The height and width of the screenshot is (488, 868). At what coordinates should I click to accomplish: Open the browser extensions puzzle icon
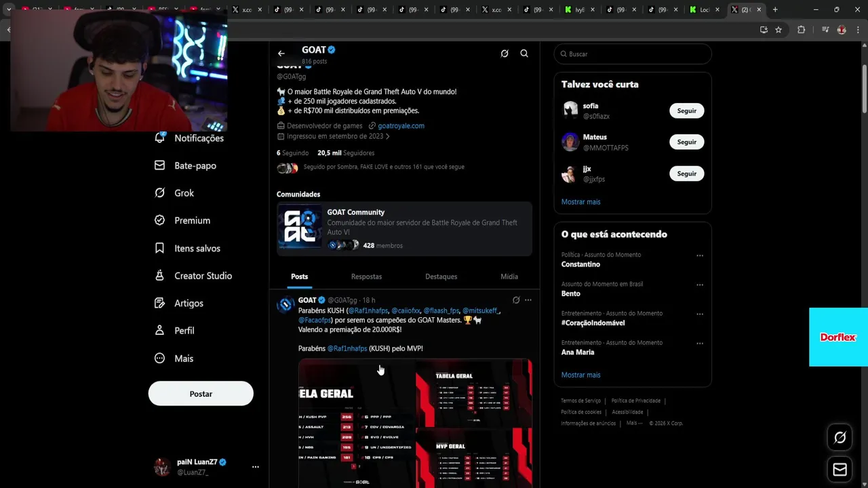pos(801,30)
